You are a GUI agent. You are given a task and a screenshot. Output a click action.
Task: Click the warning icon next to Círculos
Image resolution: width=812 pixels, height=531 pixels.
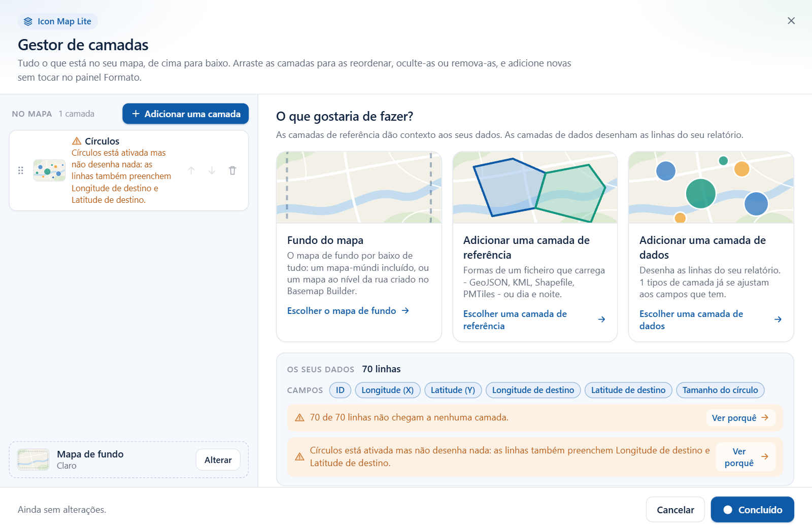click(x=77, y=141)
